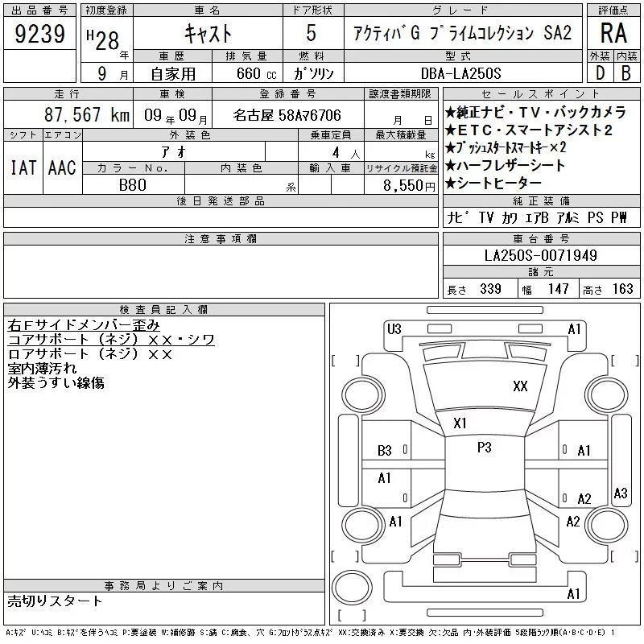
Task: Click the fuel type ガソリン
Action: pyautogui.click(x=313, y=73)
